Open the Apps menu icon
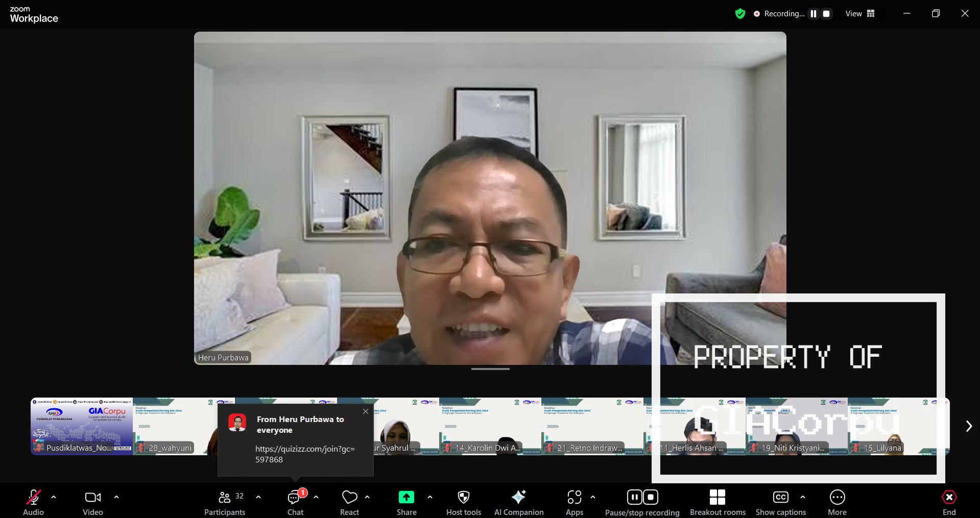 (574, 502)
